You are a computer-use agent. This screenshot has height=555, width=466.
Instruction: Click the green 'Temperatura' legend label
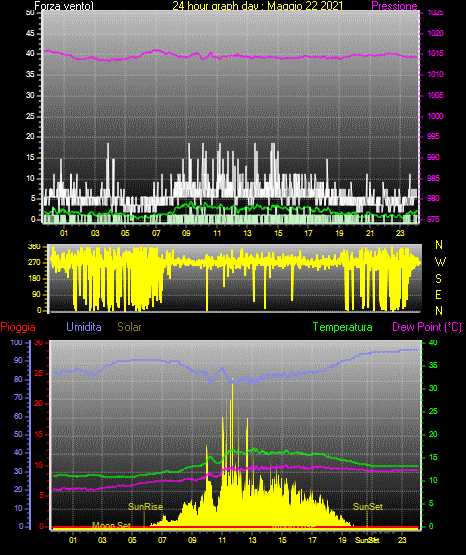pos(342,327)
